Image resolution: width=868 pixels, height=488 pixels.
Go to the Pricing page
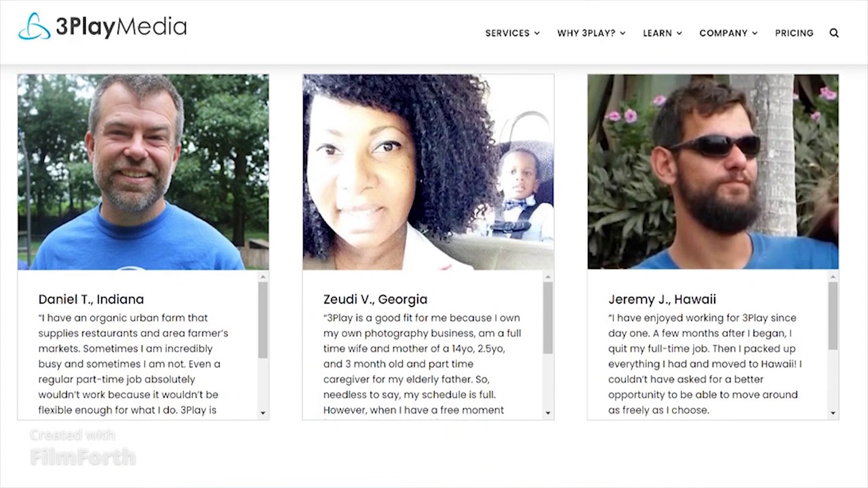coord(794,33)
